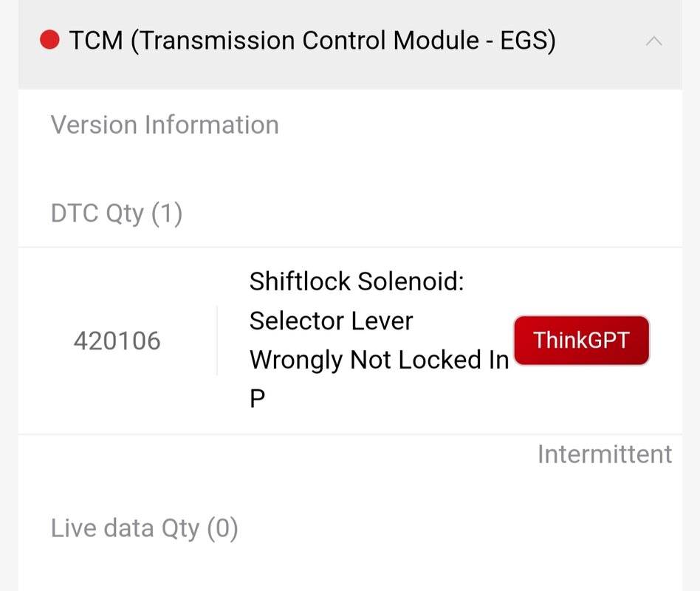700x591 pixels.
Task: Tap blank space below Live data Qty
Action: [350, 570]
